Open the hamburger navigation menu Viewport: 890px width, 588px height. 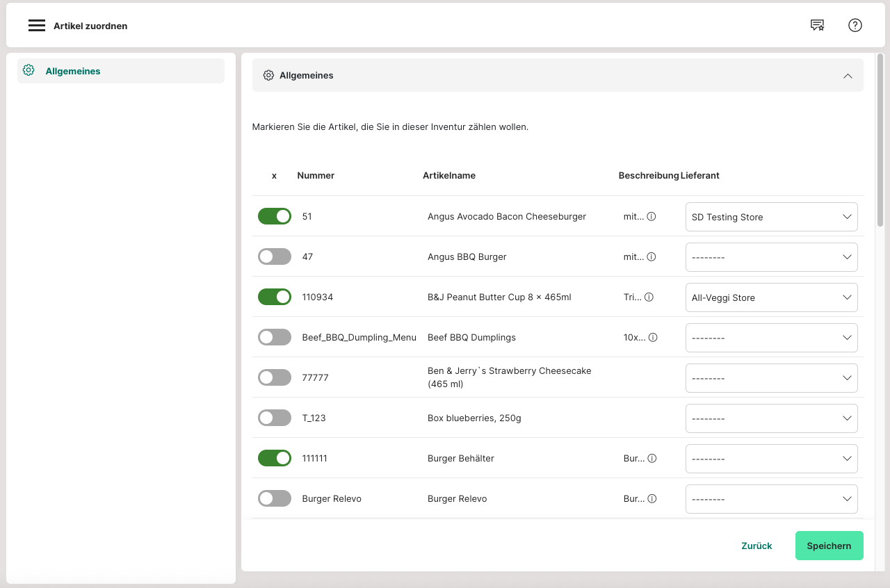(36, 26)
